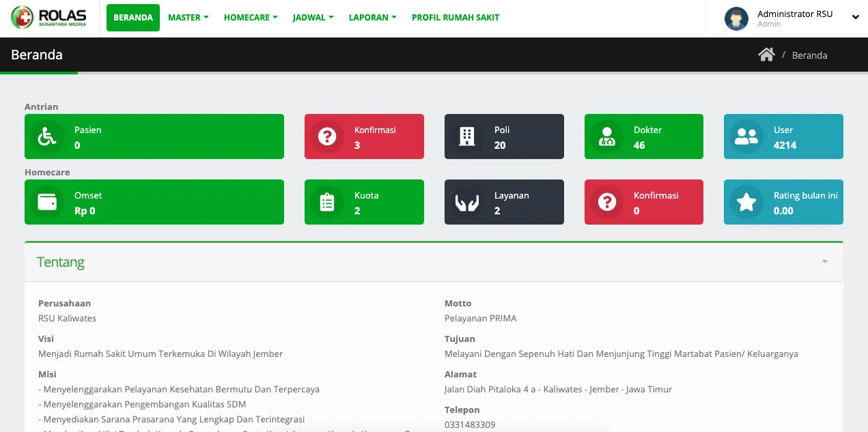This screenshot has height=432, width=868.
Task: Click the Beranda page title in header
Action: tap(37, 55)
